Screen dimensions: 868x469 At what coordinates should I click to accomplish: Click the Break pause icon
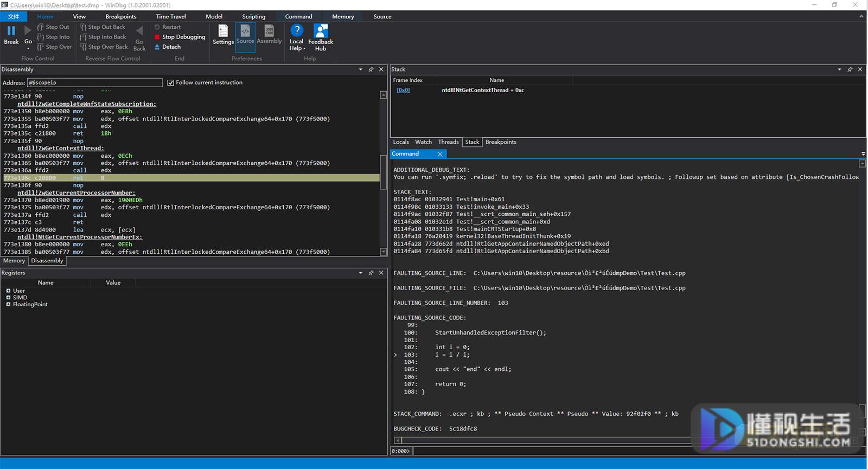tap(11, 31)
